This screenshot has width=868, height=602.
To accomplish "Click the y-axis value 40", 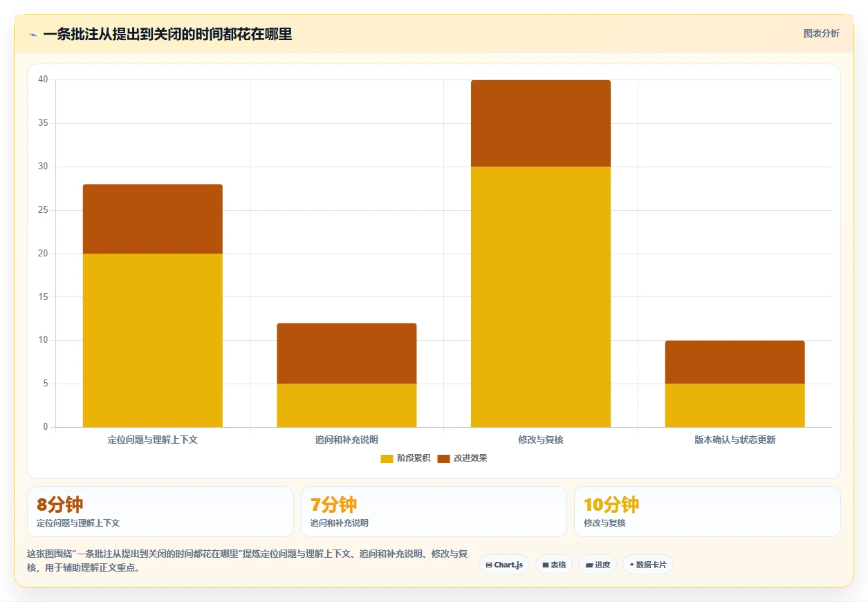I will (43, 79).
